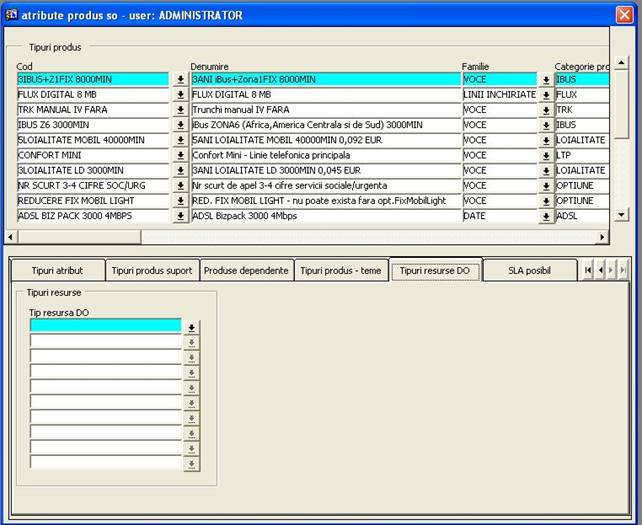Click the next-tab navigation arrow icon
The width and height of the screenshot is (642, 525).
(x=612, y=271)
